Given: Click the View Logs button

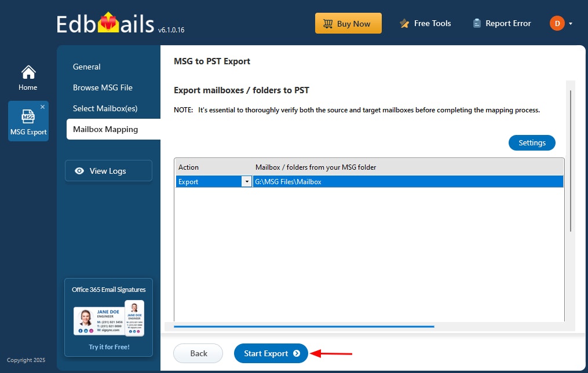Looking at the screenshot, I should [x=108, y=170].
